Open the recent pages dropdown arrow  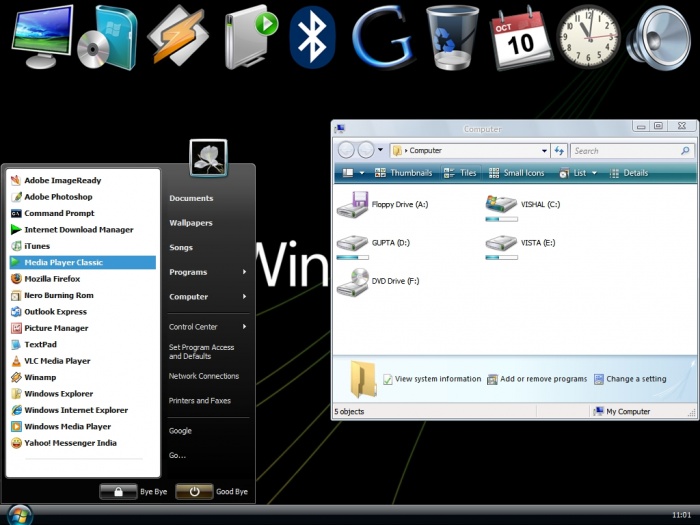tap(380, 150)
